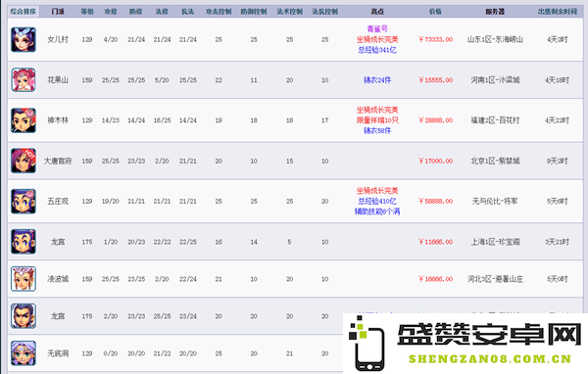
Task: Click server 山东1区-东海崂山
Action: tap(495, 39)
